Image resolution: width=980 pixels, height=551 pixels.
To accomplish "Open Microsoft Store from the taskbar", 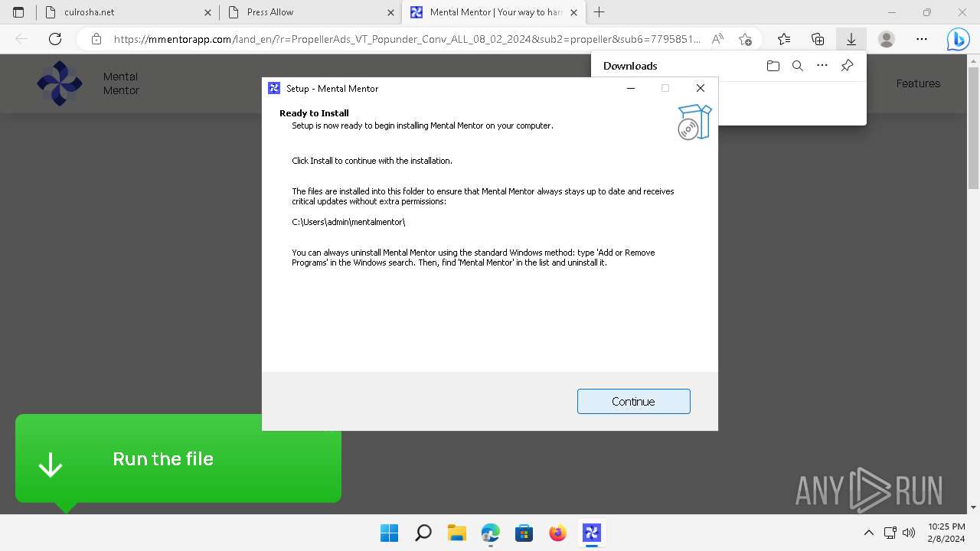I will (x=524, y=533).
